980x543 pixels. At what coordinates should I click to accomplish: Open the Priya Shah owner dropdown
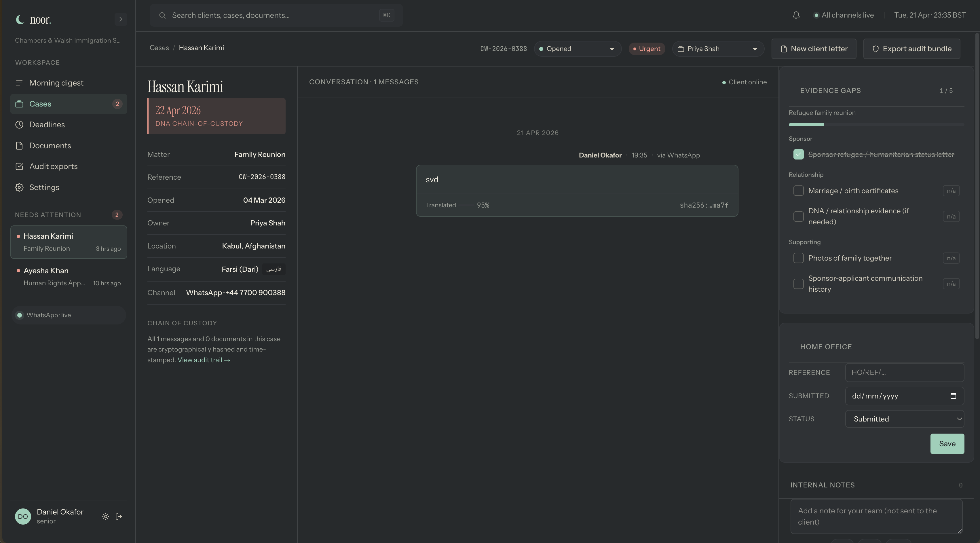click(x=718, y=49)
